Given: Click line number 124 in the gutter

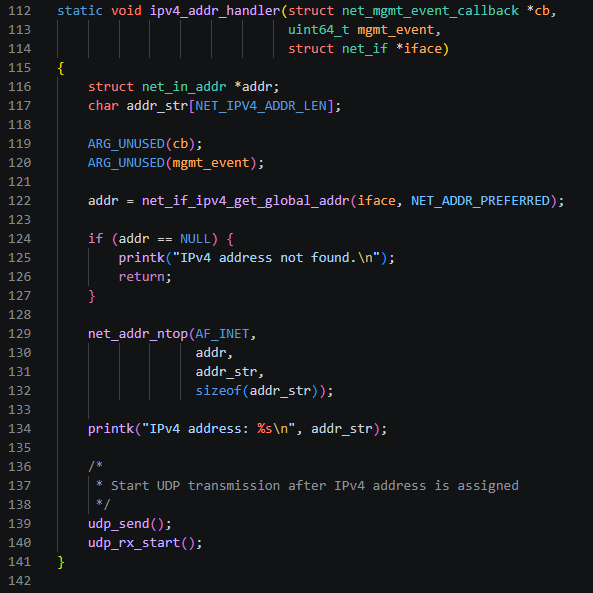Looking at the screenshot, I should pyautogui.click(x=20, y=239).
